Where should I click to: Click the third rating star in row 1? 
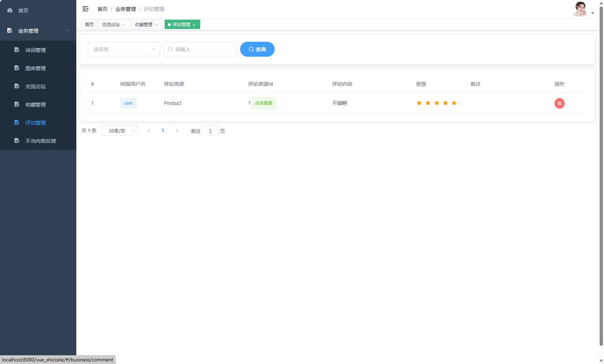click(436, 103)
